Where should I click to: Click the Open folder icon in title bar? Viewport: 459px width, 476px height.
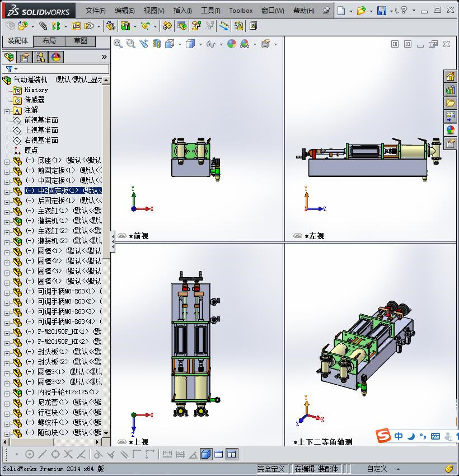[x=361, y=11]
